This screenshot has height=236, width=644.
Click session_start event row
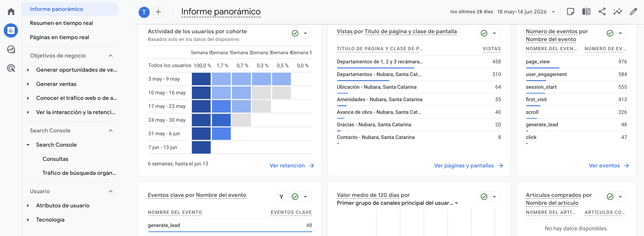tap(576, 87)
